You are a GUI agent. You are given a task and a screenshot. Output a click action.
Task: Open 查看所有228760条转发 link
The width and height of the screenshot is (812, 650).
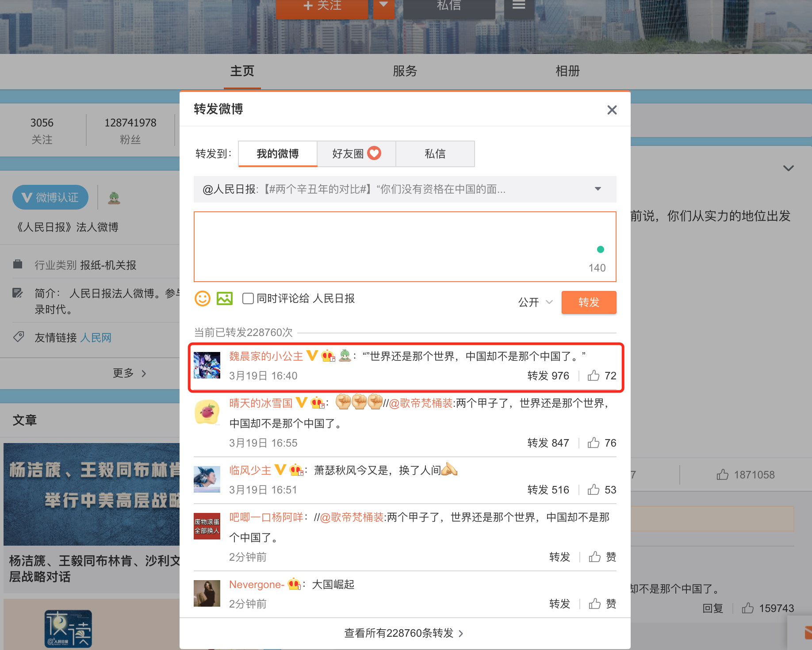tap(404, 633)
